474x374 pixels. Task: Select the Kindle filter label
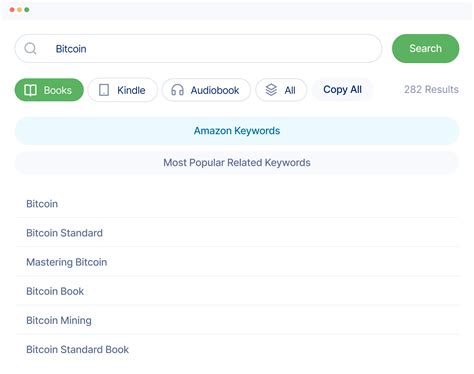131,90
